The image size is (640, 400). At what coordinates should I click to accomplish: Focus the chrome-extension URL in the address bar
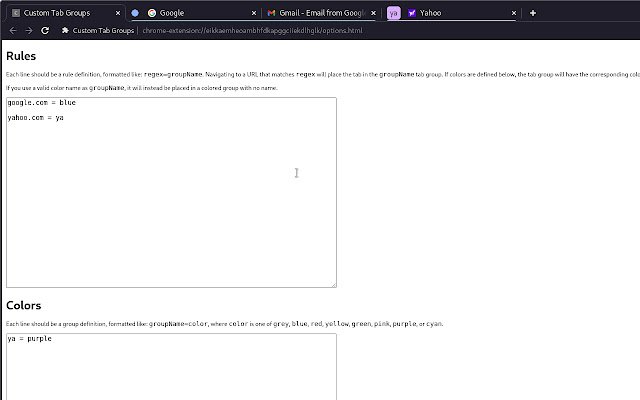tap(252, 31)
